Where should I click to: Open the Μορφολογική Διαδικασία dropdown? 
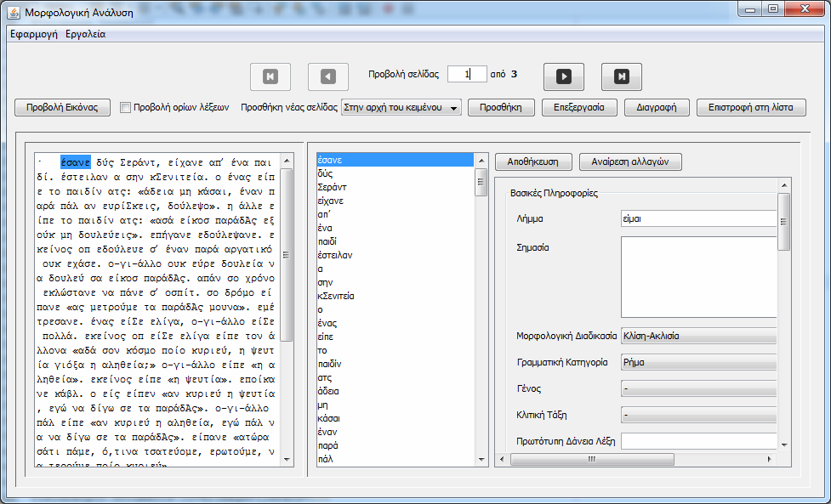[x=698, y=336]
